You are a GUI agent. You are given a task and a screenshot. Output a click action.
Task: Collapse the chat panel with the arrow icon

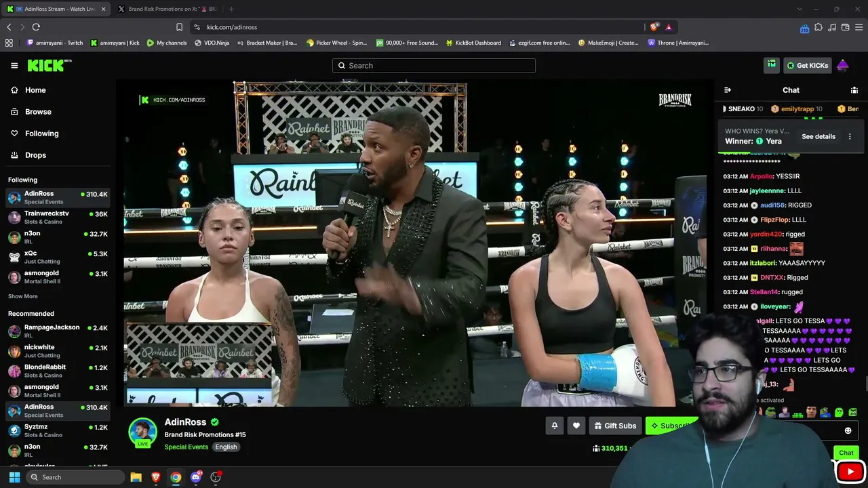point(728,90)
